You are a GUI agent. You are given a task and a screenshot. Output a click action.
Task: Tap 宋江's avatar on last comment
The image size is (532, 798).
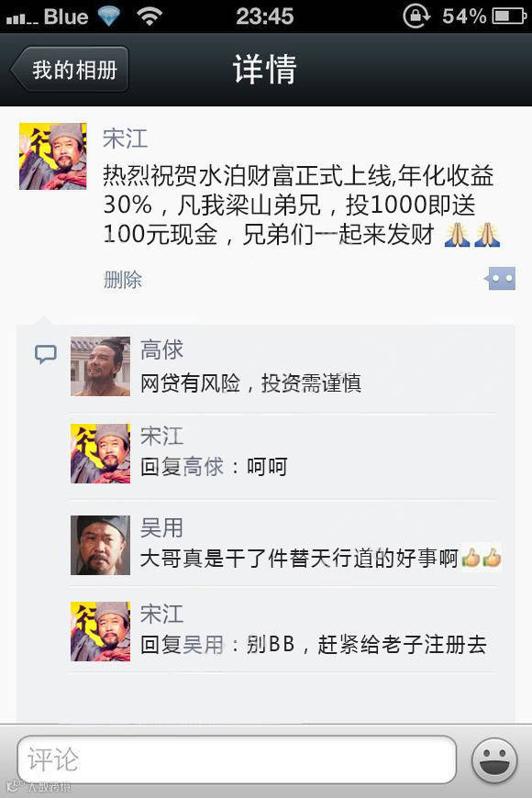click(100, 631)
